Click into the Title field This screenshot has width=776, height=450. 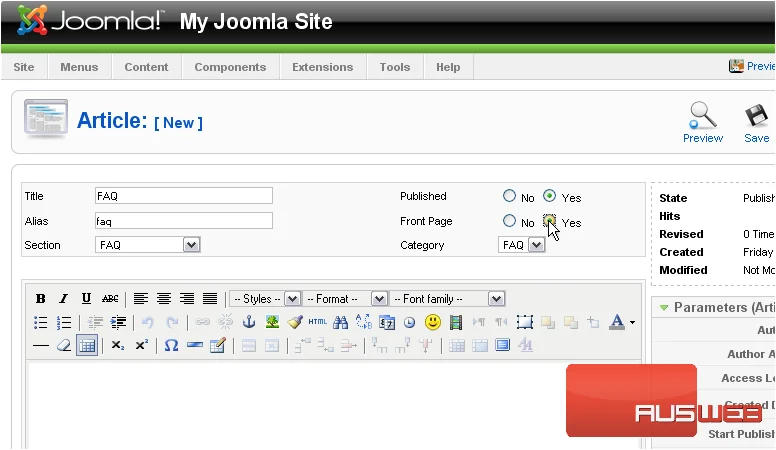point(184,196)
